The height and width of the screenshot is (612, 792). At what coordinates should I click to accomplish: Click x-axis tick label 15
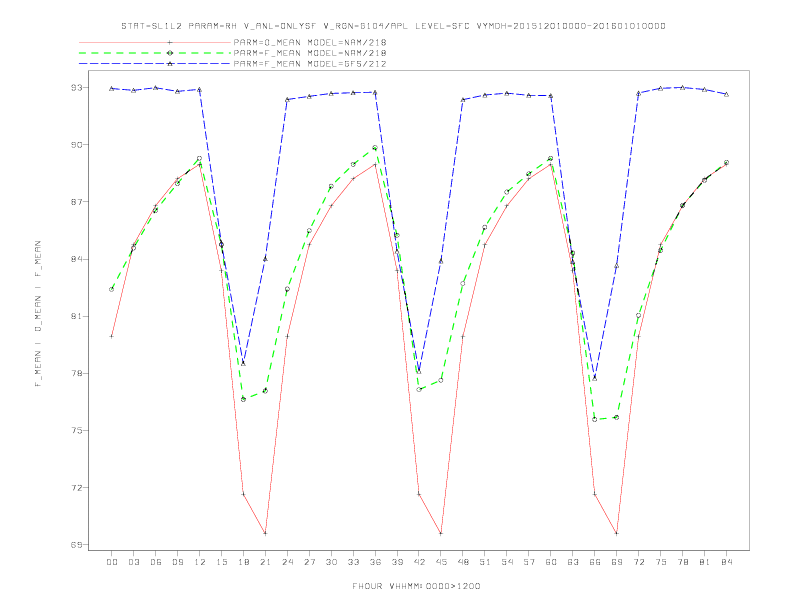(x=222, y=562)
